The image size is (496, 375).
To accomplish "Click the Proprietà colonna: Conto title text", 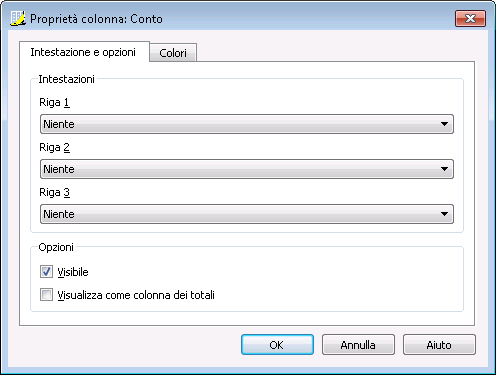I will click(x=96, y=19).
